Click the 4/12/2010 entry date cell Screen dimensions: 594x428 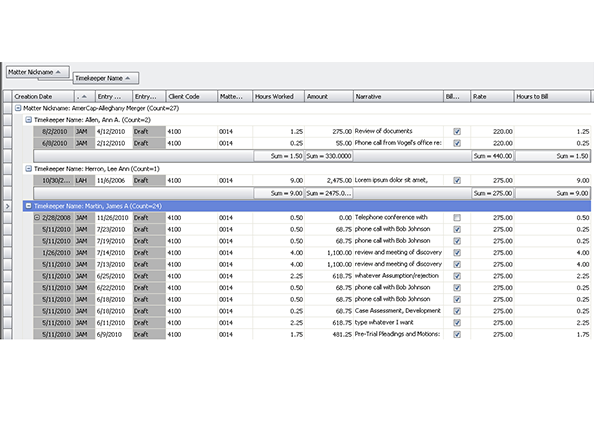(x=114, y=131)
